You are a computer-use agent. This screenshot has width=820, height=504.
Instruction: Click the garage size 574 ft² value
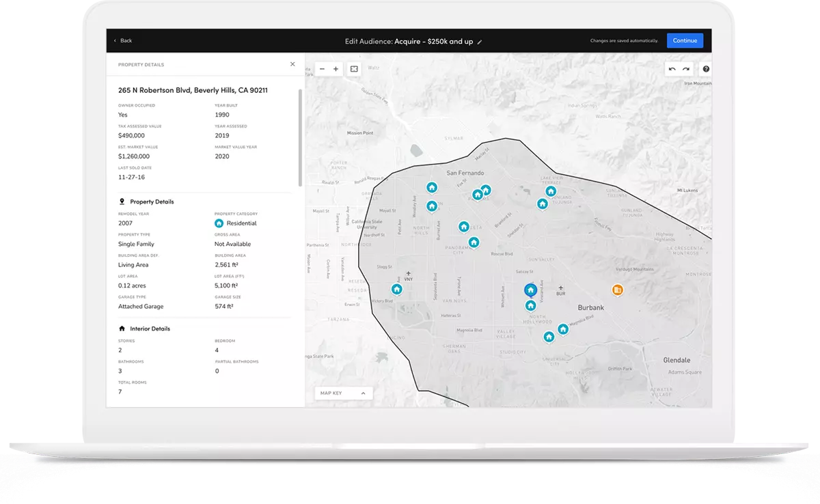click(x=224, y=307)
